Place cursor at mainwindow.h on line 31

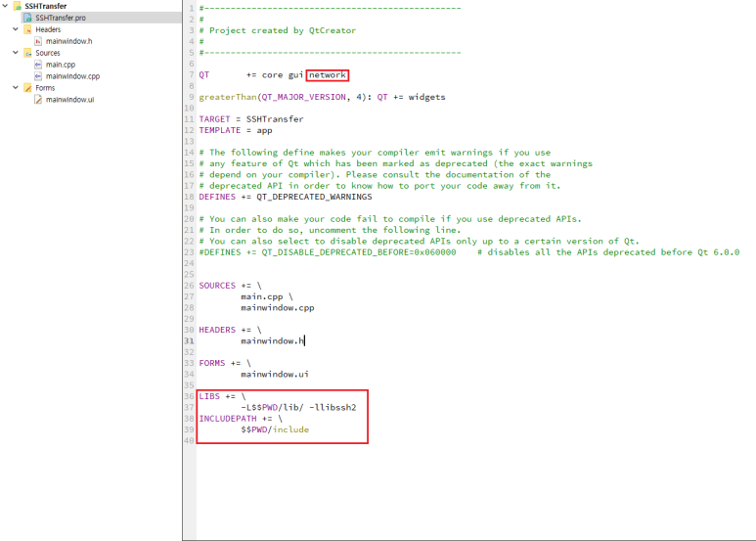click(273, 340)
